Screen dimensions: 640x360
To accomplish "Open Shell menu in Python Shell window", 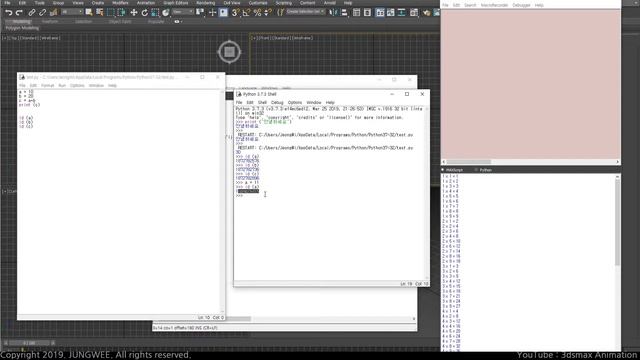I will [262, 102].
